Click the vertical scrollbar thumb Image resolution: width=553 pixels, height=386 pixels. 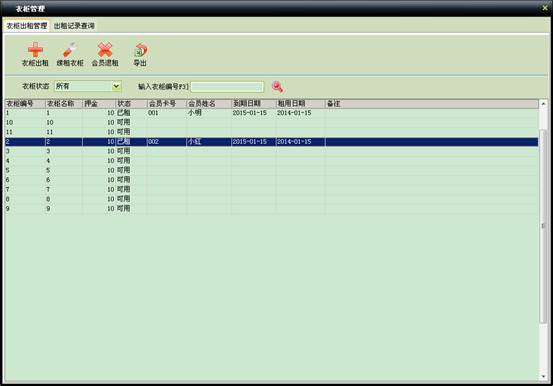click(543, 226)
